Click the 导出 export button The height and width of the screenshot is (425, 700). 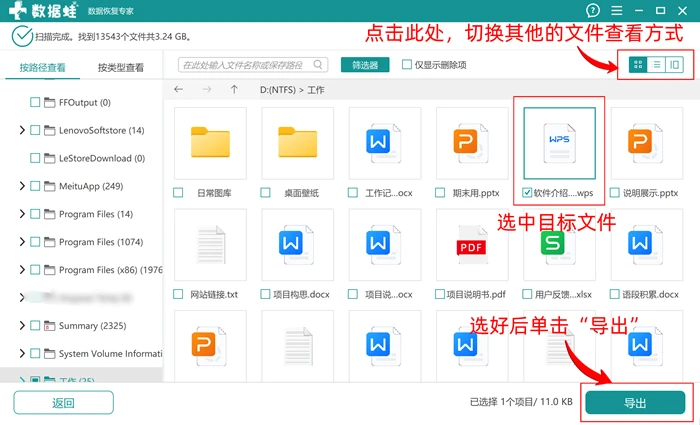click(635, 403)
